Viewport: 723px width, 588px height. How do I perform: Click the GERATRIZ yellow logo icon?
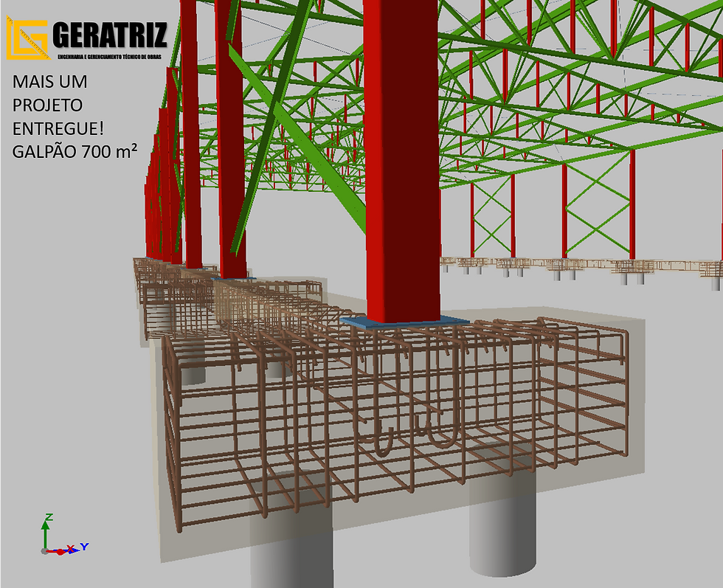click(x=28, y=38)
